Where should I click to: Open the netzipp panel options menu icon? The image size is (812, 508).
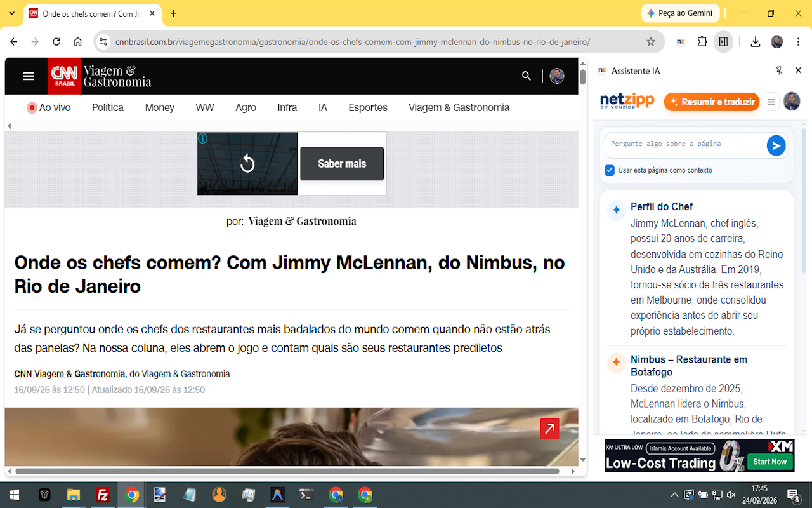[771, 102]
